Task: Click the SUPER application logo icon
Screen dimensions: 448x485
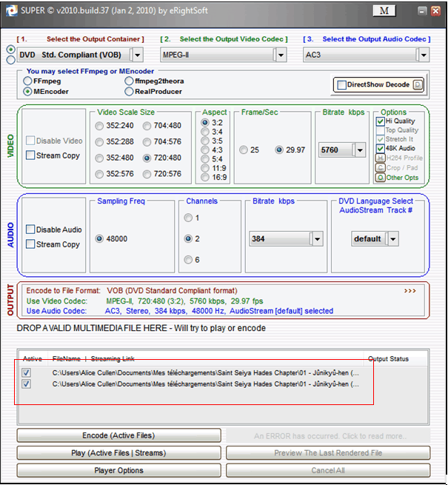Action: click(x=11, y=11)
